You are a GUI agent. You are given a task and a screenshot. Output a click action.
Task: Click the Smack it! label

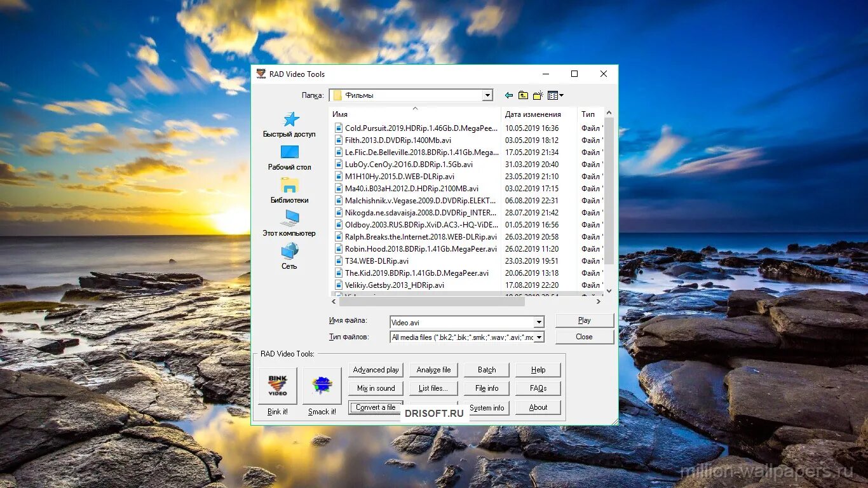click(x=322, y=412)
